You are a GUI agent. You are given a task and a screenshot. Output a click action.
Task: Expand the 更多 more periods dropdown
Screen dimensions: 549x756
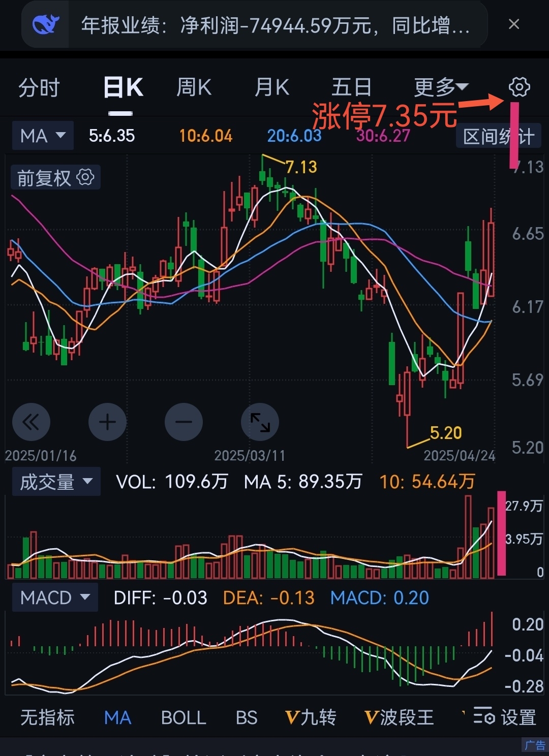coord(441,88)
